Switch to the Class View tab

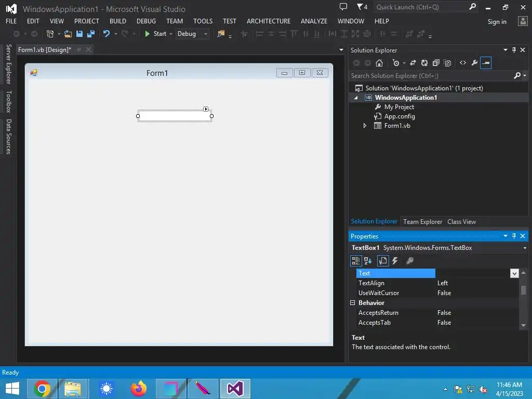click(461, 221)
